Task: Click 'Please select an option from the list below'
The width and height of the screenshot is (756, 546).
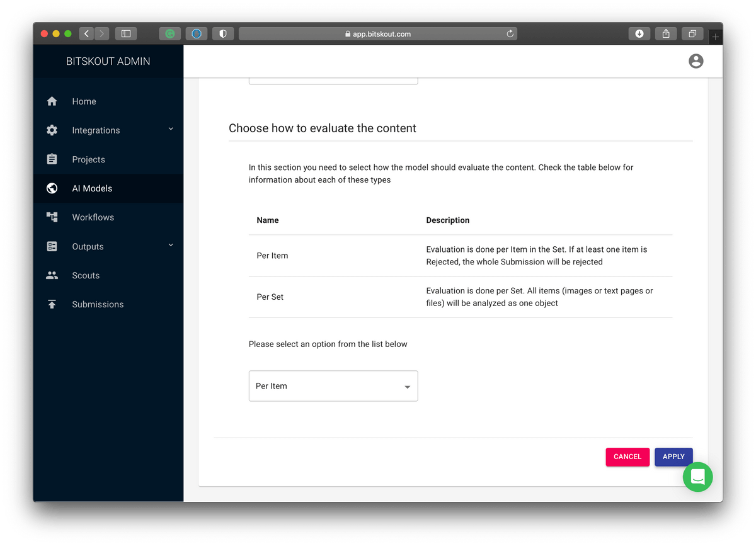Action: point(328,344)
